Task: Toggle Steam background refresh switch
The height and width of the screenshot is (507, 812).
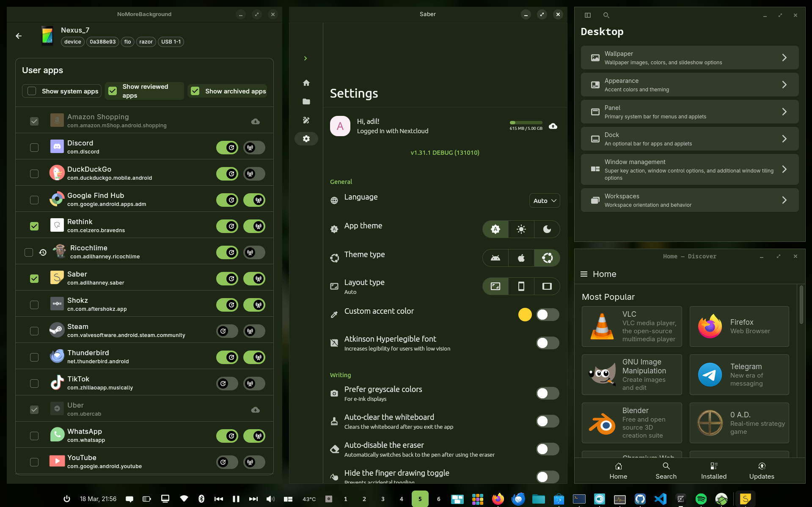Action: coord(227,331)
